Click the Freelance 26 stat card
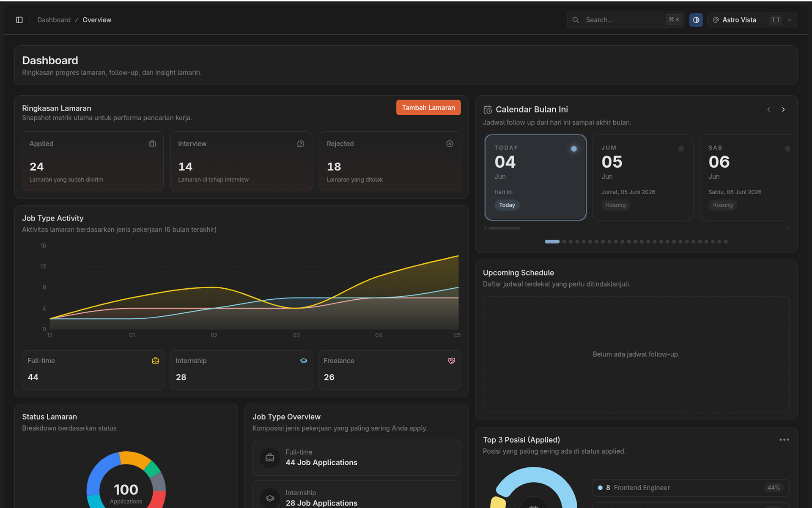The width and height of the screenshot is (812, 508). pyautogui.click(x=390, y=370)
